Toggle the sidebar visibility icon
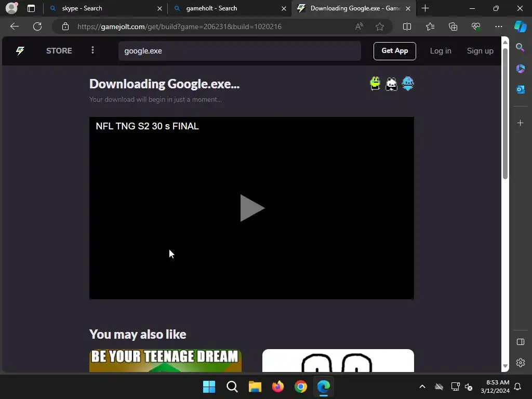 click(x=520, y=342)
